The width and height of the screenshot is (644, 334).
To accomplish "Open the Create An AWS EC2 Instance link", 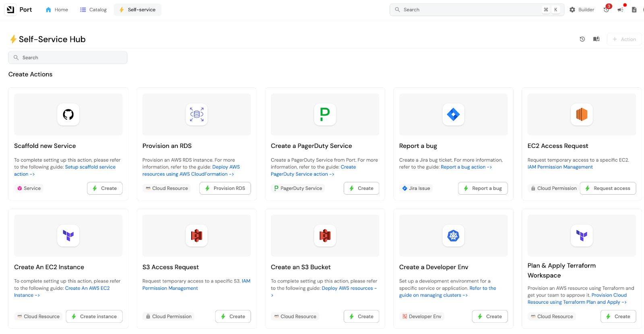I will point(87,288).
